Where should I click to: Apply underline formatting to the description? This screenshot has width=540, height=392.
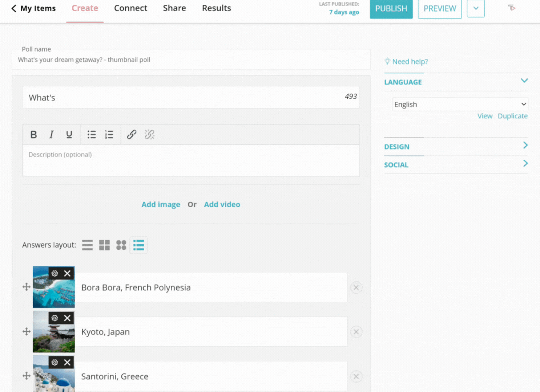tap(69, 134)
